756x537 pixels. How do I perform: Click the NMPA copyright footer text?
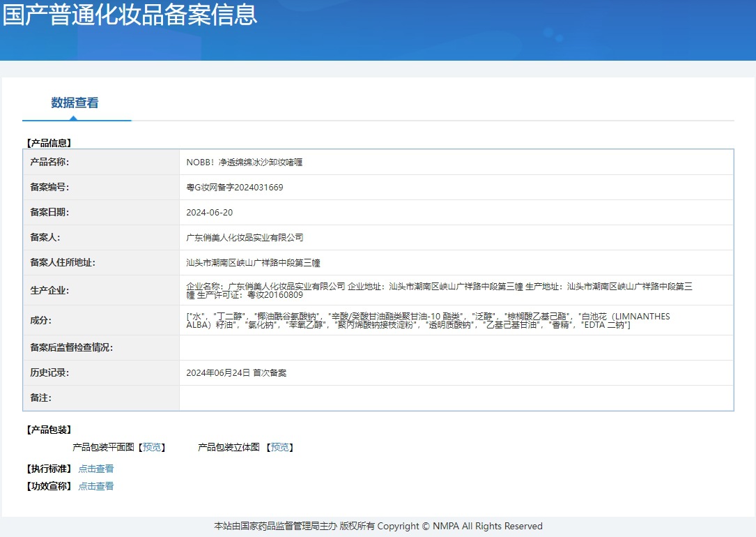(378, 526)
